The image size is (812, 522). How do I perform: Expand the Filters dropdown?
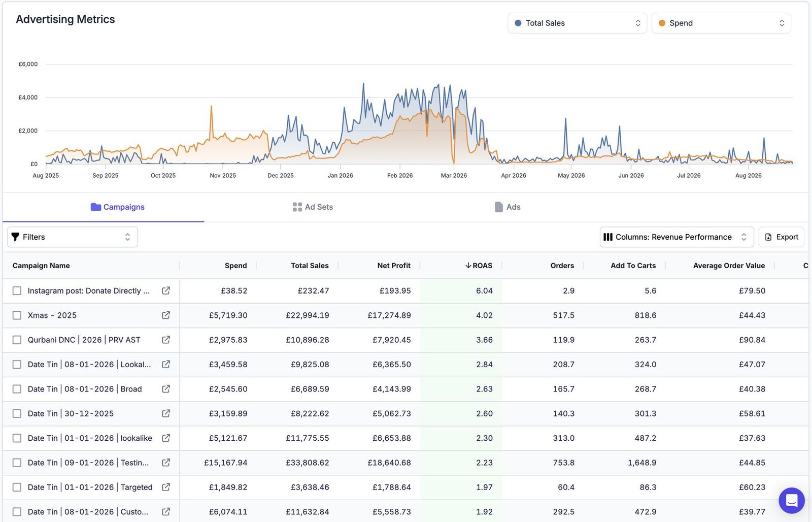click(73, 237)
